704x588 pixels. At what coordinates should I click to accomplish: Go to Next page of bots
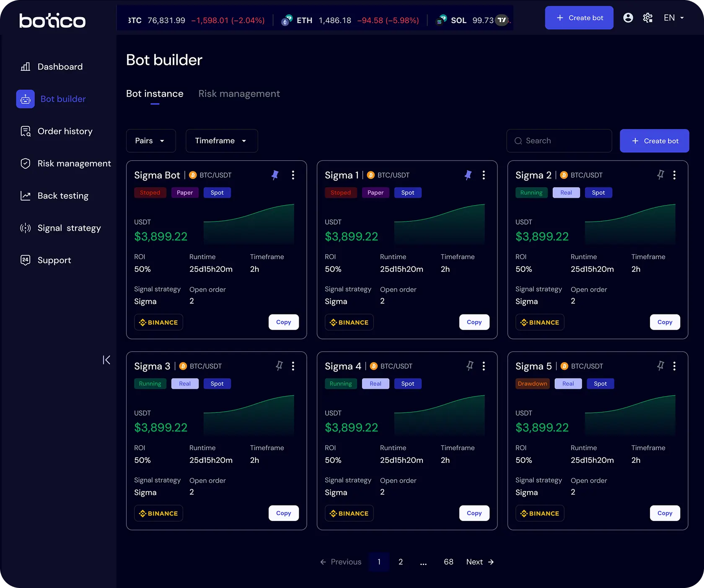pos(480,562)
